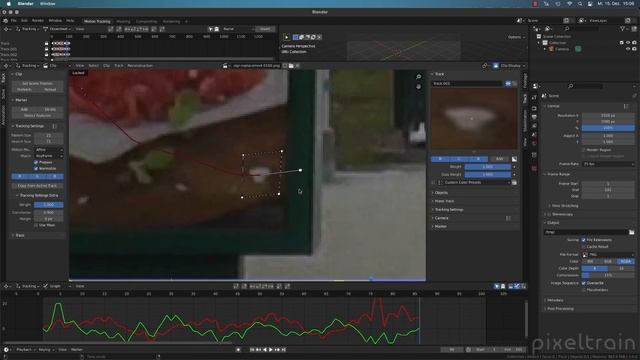Screen dimensions: 640x360
Task: Toggle the Cache Result checkbox
Action: pos(584,247)
